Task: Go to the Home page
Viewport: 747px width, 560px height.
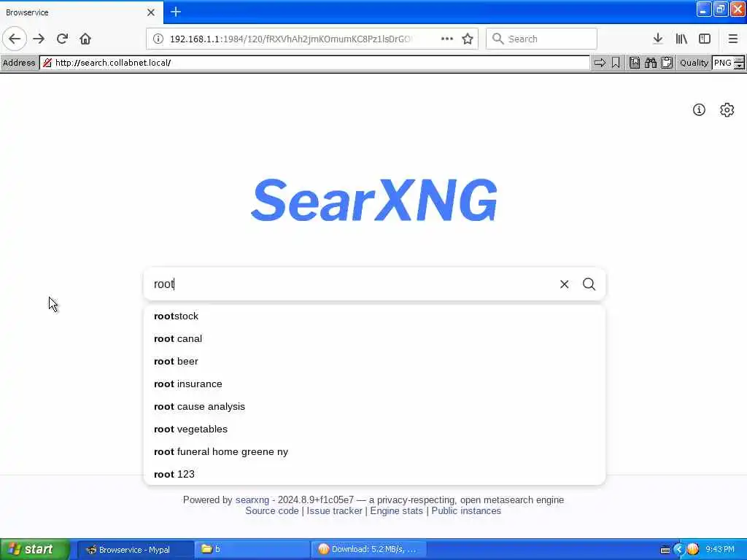Action: tap(85, 39)
